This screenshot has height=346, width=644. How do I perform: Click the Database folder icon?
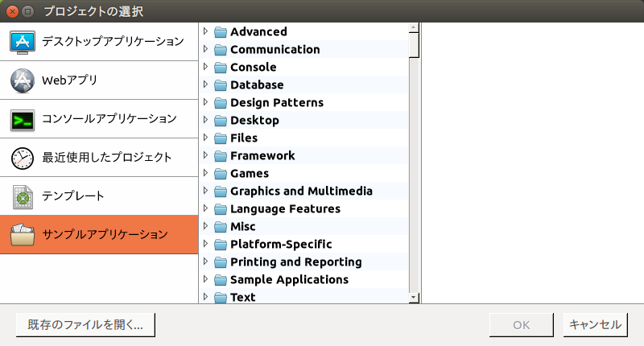click(x=221, y=85)
